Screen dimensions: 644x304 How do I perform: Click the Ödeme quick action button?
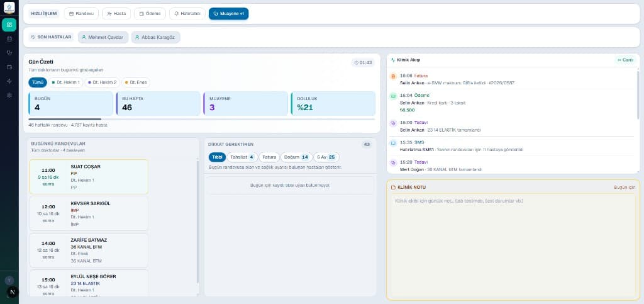click(x=150, y=14)
